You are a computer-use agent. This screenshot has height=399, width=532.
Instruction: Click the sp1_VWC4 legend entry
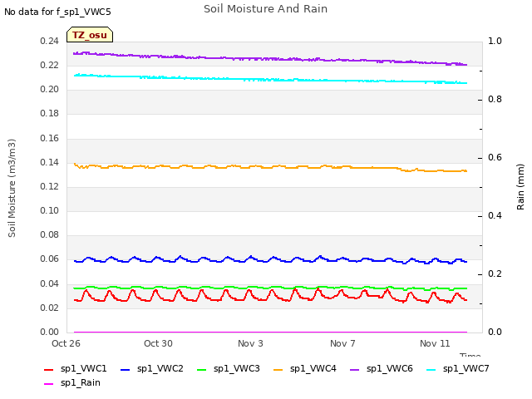pos(305,369)
